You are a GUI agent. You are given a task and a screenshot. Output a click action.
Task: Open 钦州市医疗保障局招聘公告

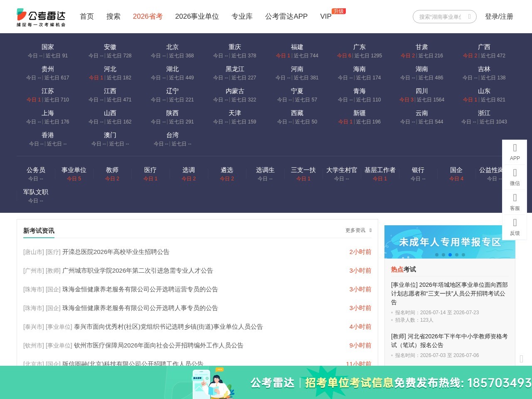click(x=159, y=345)
